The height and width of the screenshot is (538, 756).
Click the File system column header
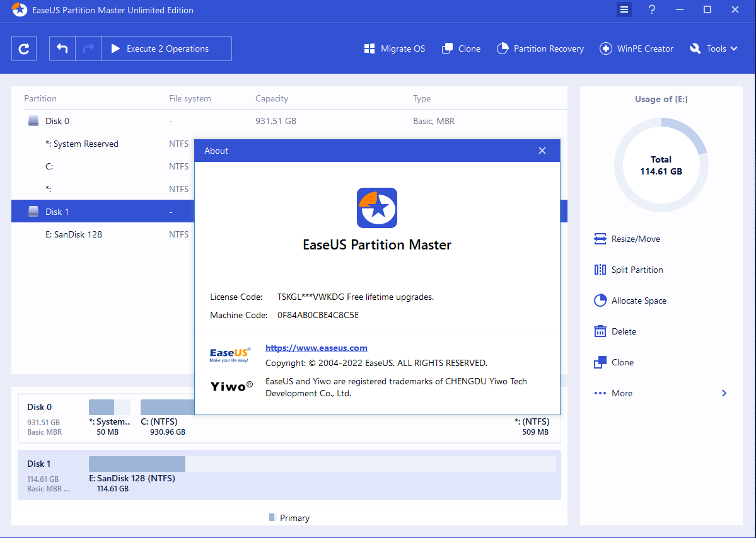(190, 98)
